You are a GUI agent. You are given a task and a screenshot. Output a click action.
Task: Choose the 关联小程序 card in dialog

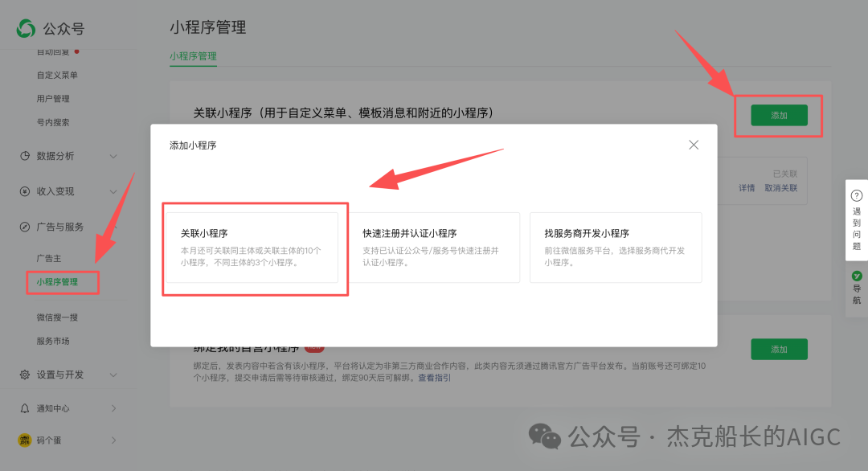[252, 248]
